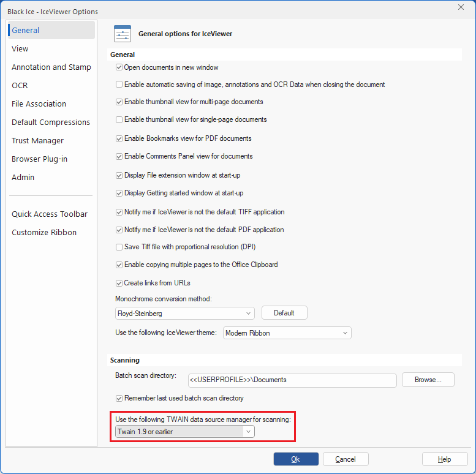
Task: Click the Batch scan directory input field
Action: [292, 380]
